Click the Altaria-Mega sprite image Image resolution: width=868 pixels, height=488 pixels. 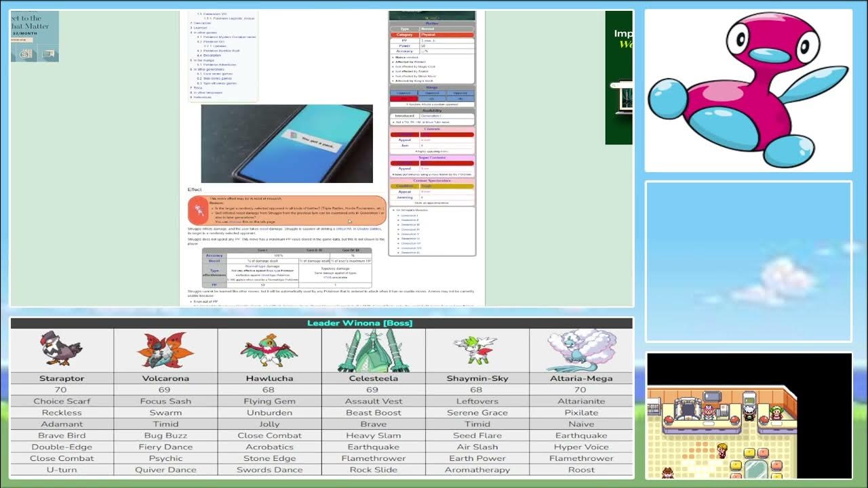[x=581, y=350]
